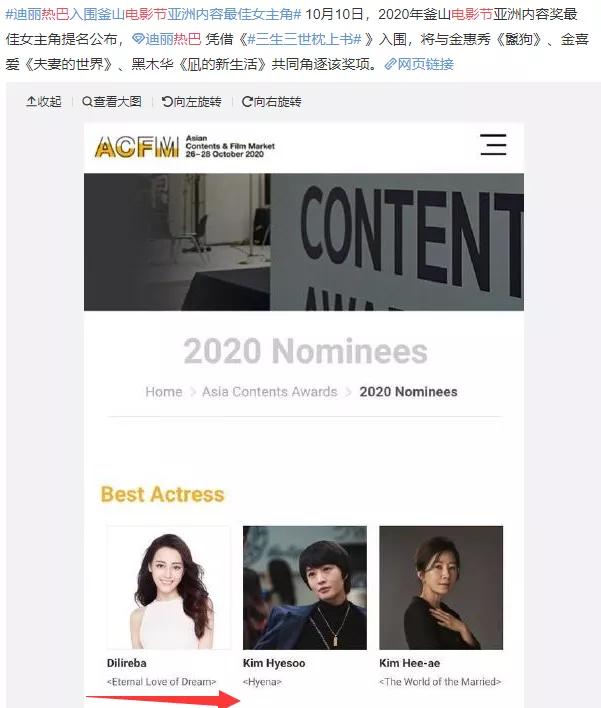Rotate the image left with 向左旋转

[x=191, y=102]
